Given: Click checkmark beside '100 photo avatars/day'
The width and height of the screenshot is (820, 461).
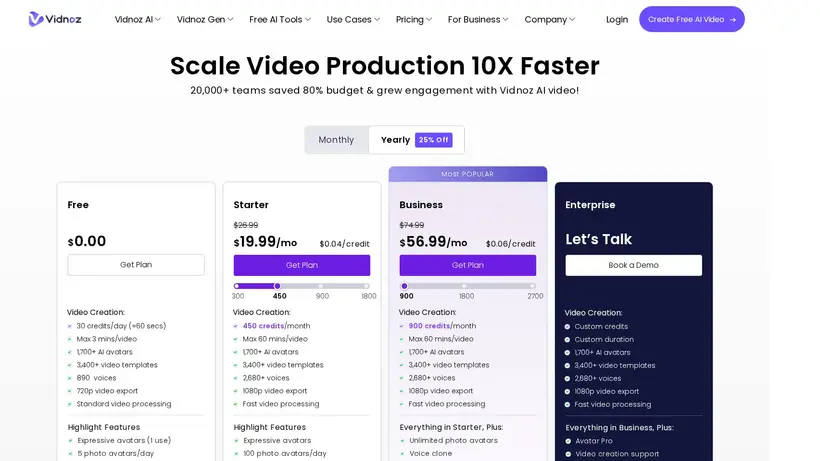Looking at the screenshot, I should coord(236,454).
